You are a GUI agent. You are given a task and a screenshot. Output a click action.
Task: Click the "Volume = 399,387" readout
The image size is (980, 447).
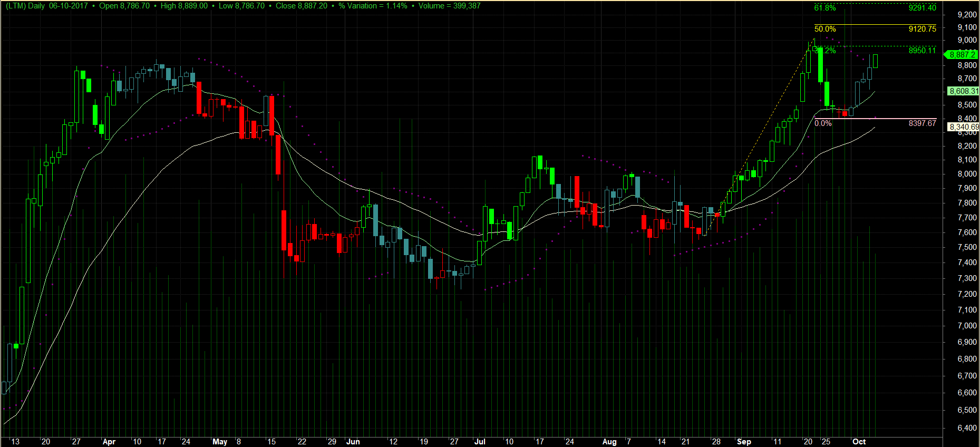450,6
